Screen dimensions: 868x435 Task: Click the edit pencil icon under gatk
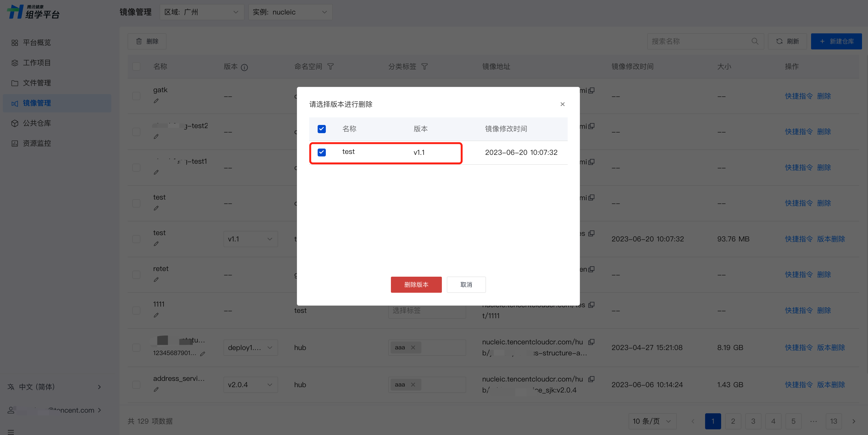click(156, 101)
